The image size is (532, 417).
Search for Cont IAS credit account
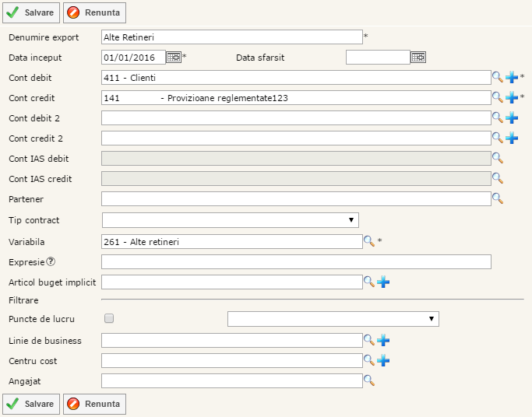tap(498, 178)
